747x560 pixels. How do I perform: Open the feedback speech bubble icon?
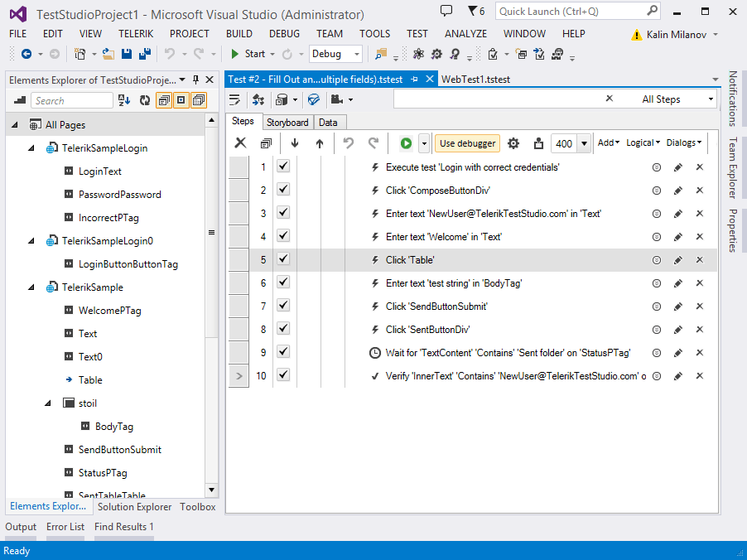446,11
